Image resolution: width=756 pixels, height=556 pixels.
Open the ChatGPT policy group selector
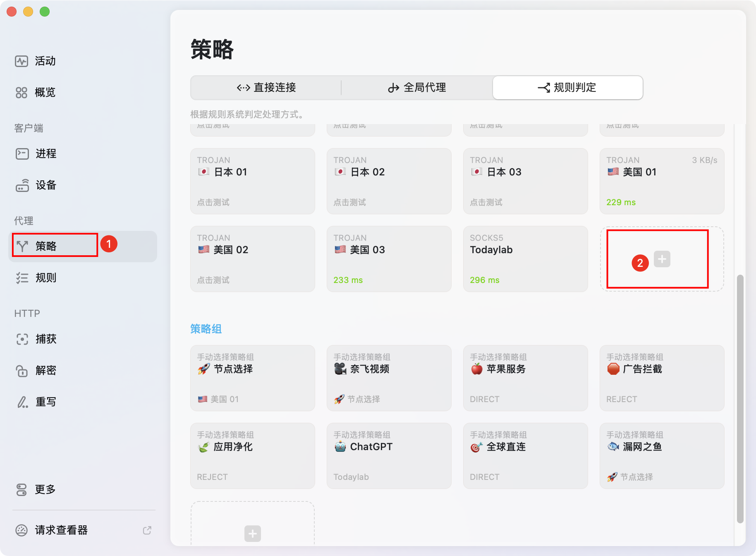point(388,455)
